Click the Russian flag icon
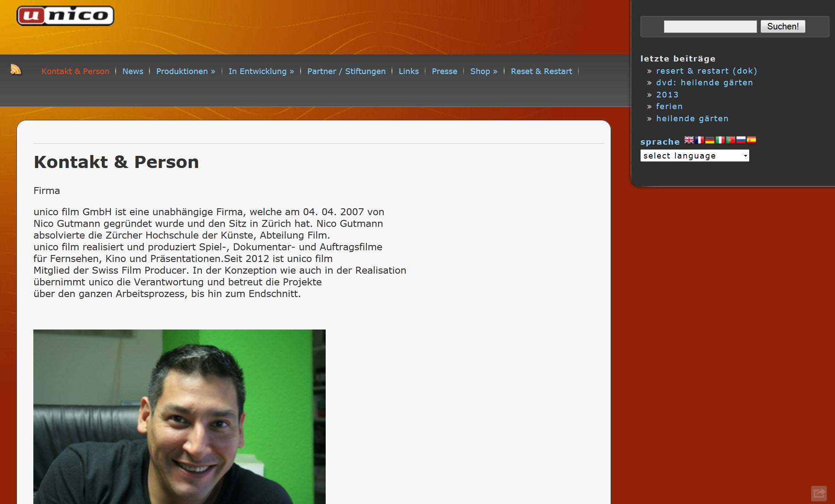 tap(741, 140)
